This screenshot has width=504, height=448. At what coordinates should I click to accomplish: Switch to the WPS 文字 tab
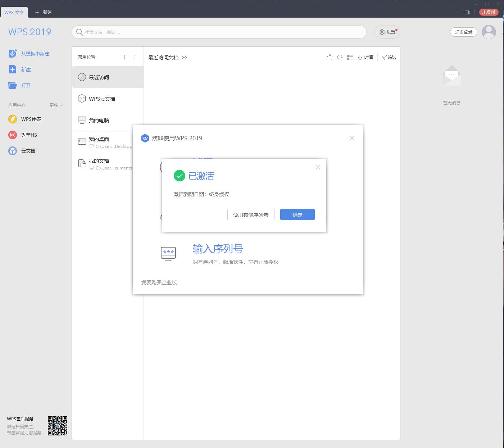pyautogui.click(x=14, y=12)
